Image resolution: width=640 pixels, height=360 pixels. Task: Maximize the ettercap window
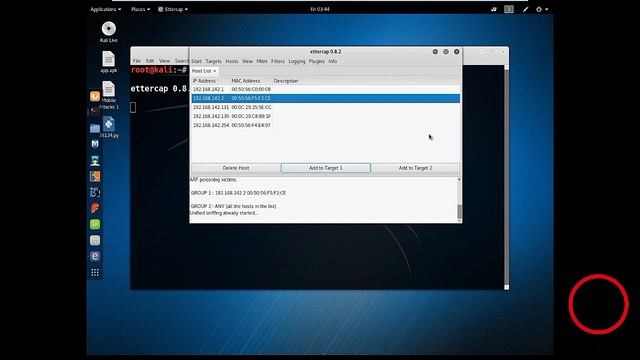click(446, 52)
